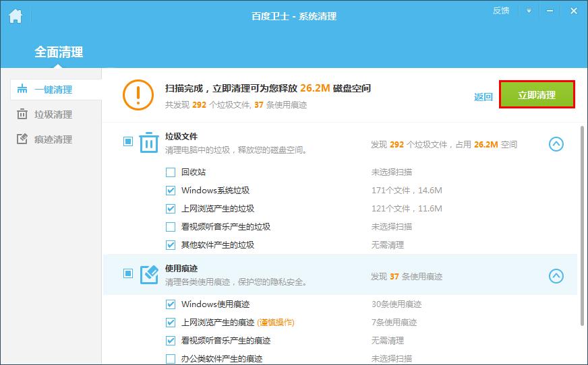Toggle the 垃圾文件 group checkbox
The height and width of the screenshot is (365, 588).
coord(128,141)
